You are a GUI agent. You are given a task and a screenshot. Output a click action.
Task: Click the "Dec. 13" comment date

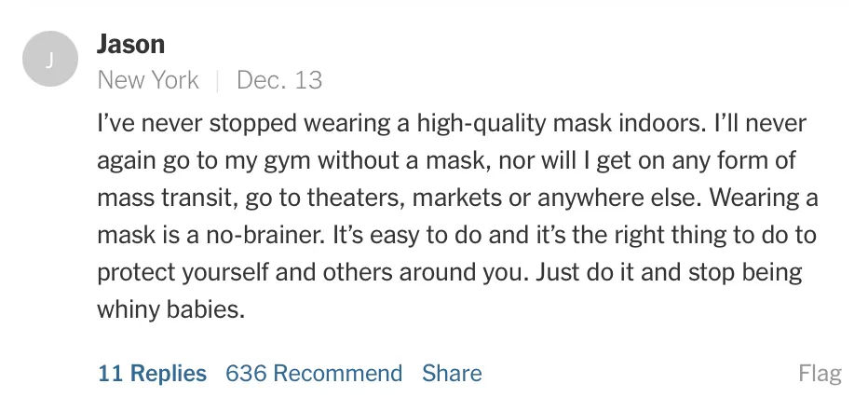tap(279, 80)
